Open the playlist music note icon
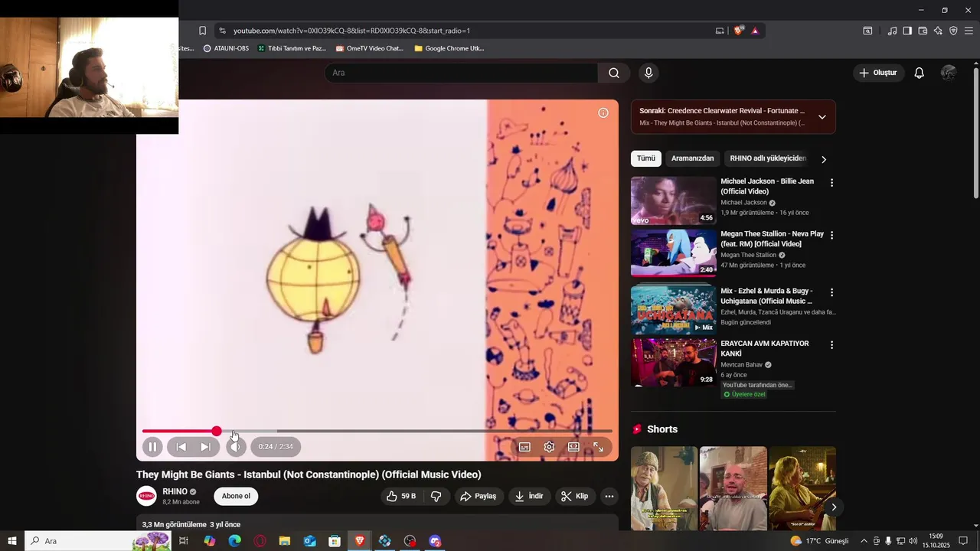980x551 pixels. click(892, 31)
